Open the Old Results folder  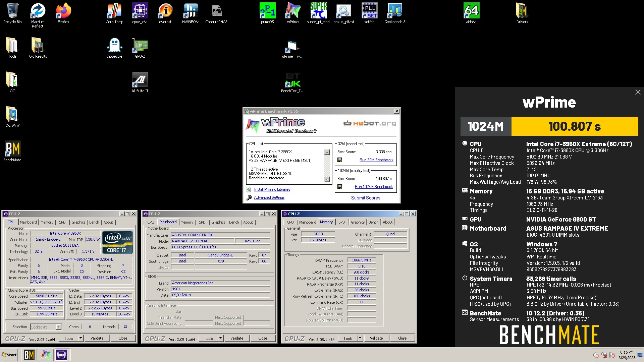38,48
